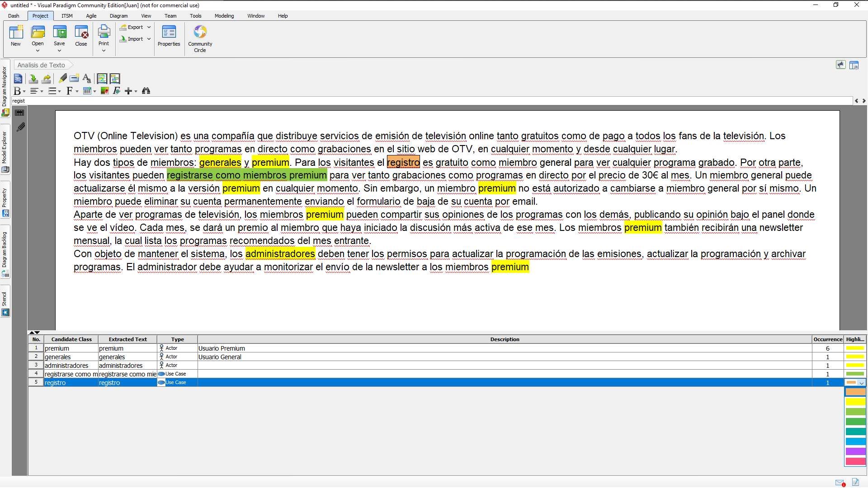Choose the purple highlight color swatch
This screenshot has height=488, width=868.
click(x=855, y=451)
